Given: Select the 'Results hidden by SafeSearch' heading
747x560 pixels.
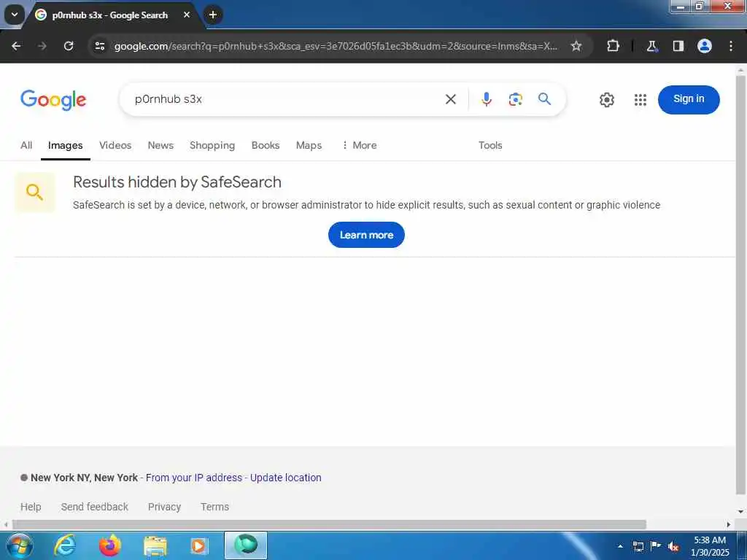Looking at the screenshot, I should tap(177, 182).
